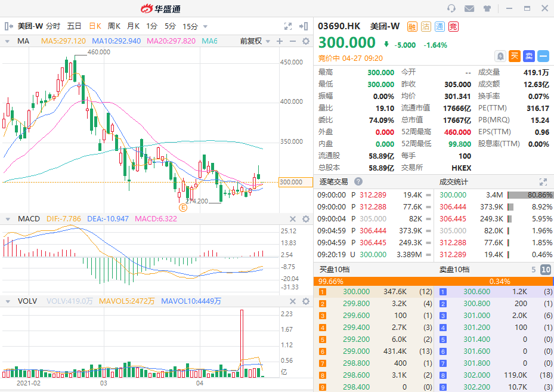Click help icon beside 逐笔交易
This screenshot has height=392, width=554.
point(358,181)
